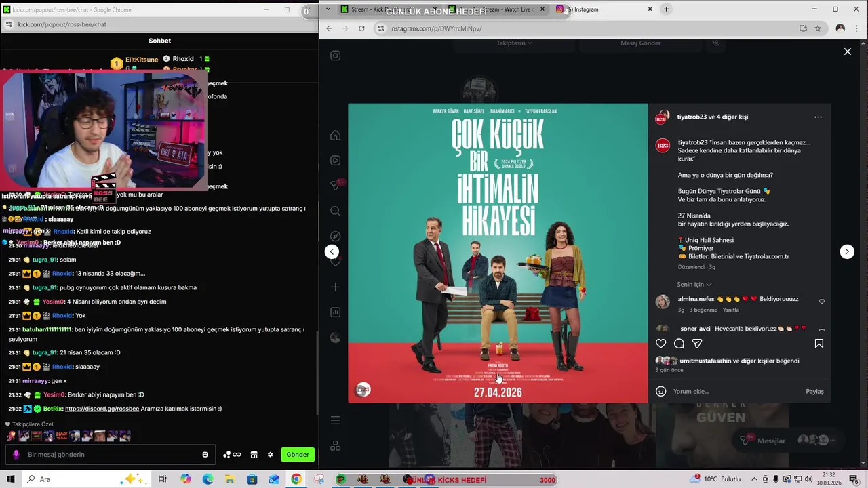Open tiyatrob23 profile from post header
This screenshot has height=488, width=868.
pyautogui.click(x=692, y=117)
